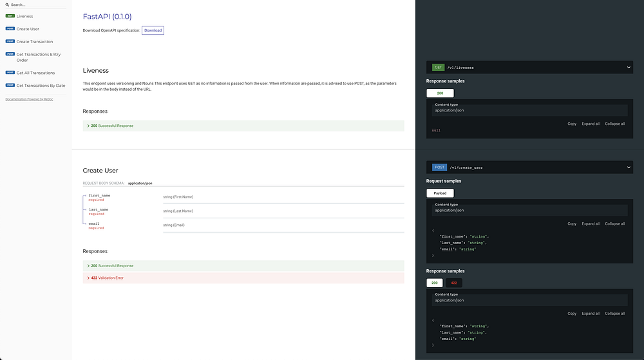Click the POST badge beside Get All Transcations
The height and width of the screenshot is (360, 644).
[10, 73]
